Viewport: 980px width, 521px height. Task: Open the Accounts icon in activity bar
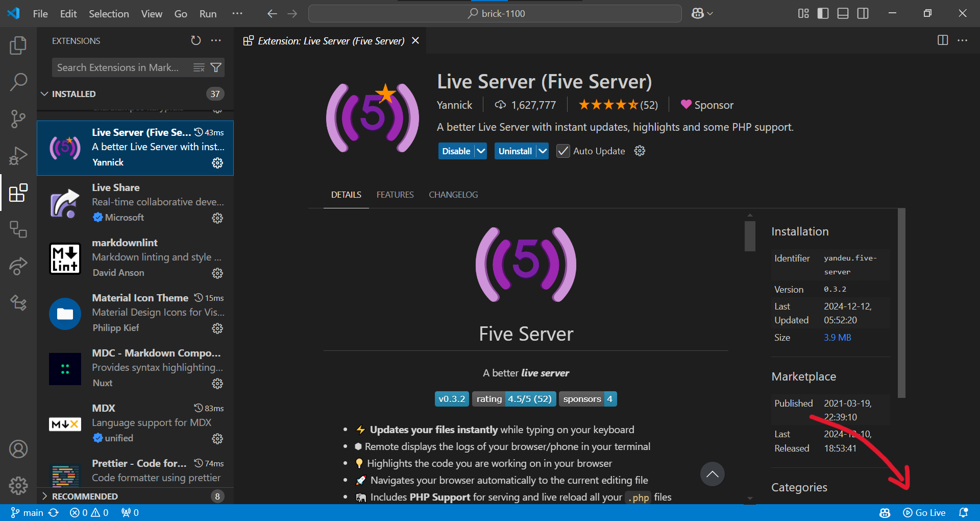18,449
